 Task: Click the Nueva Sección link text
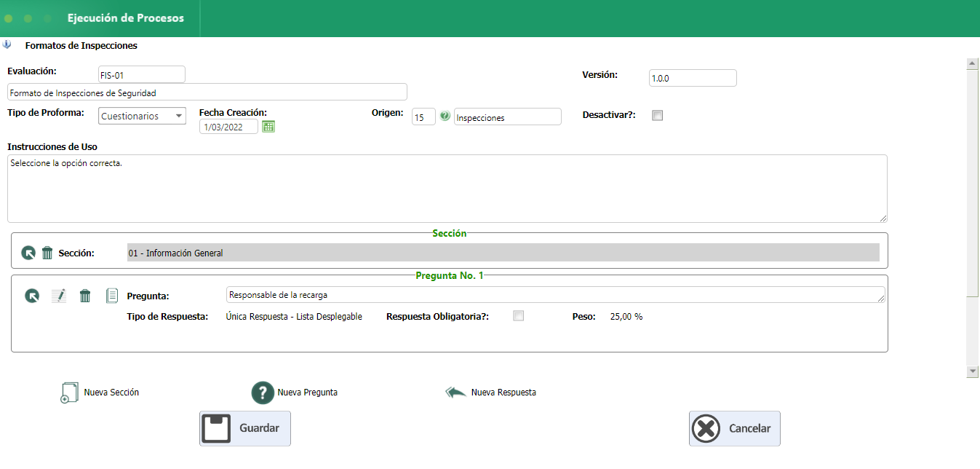pyautogui.click(x=111, y=393)
